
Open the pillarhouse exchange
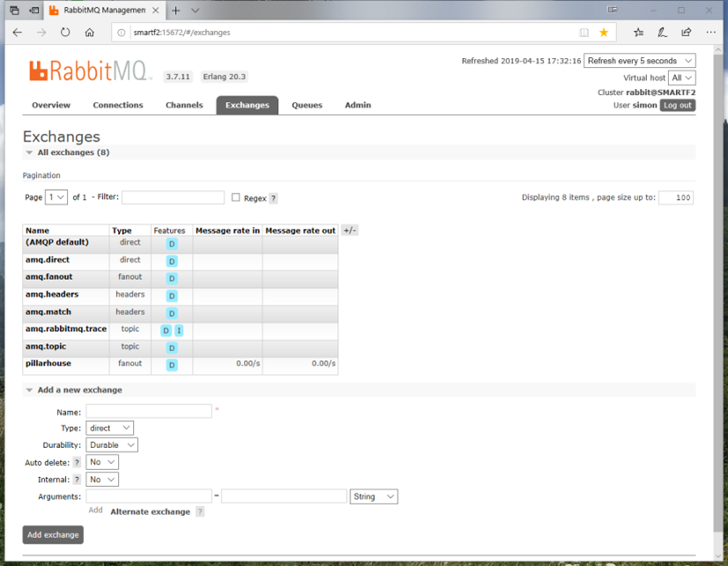point(48,363)
